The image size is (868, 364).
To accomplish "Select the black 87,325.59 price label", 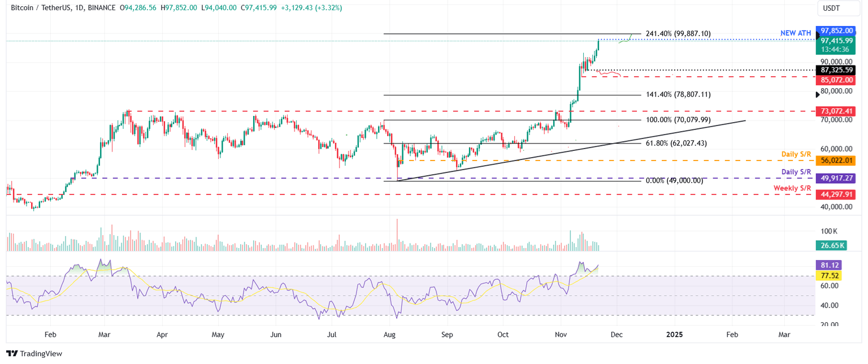I will pos(836,70).
